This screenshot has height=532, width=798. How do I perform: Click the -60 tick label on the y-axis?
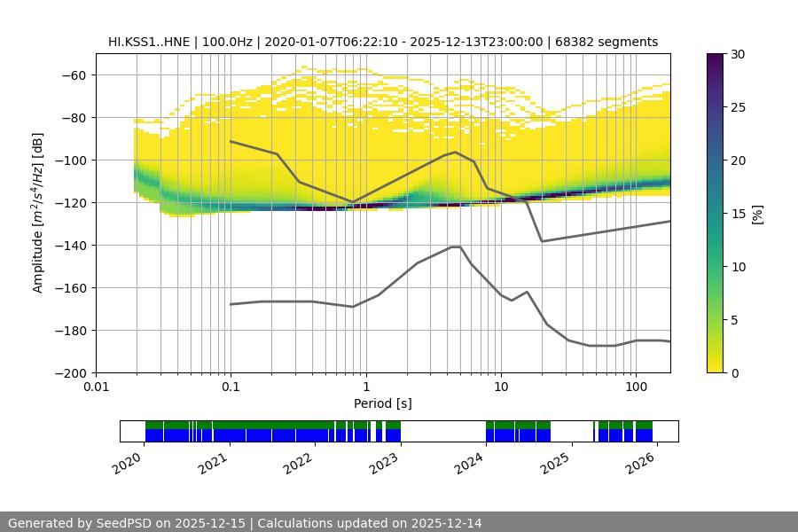74,75
